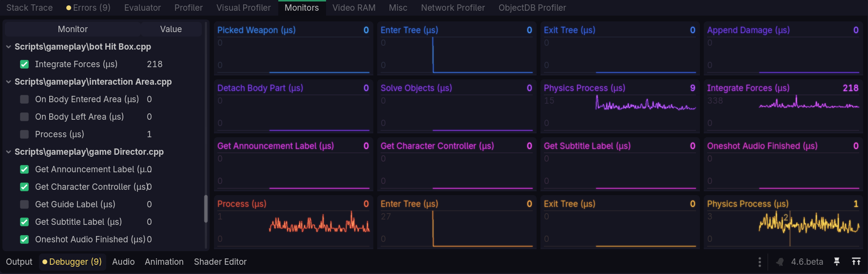Click the 4.6.beta version label

[x=807, y=262]
